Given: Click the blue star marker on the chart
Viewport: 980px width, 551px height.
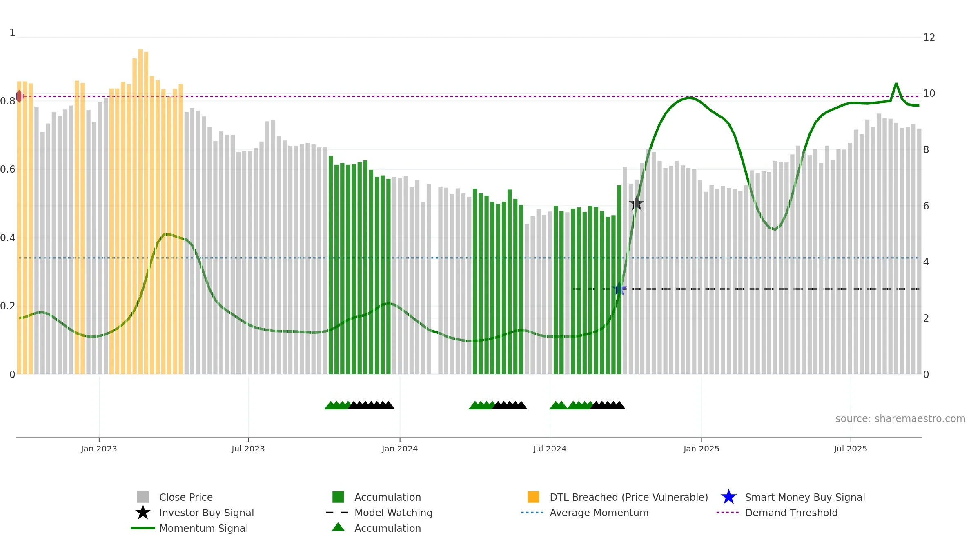Looking at the screenshot, I should tap(619, 289).
